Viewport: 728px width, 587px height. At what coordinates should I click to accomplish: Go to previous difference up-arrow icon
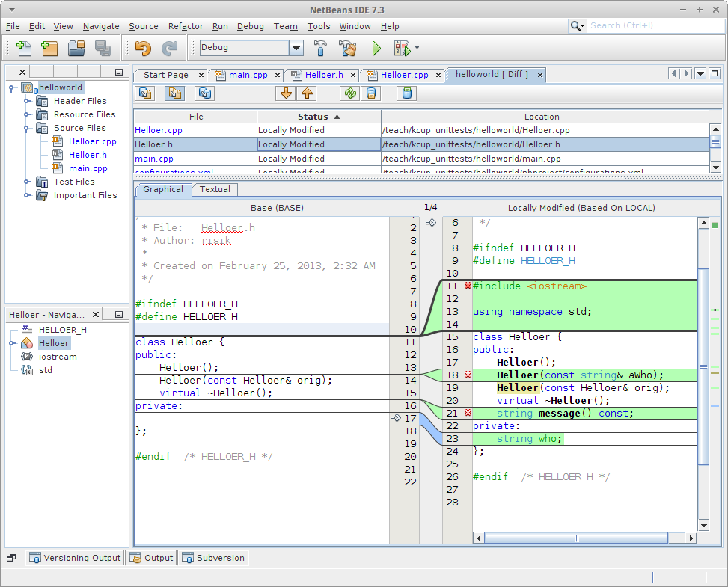click(307, 93)
